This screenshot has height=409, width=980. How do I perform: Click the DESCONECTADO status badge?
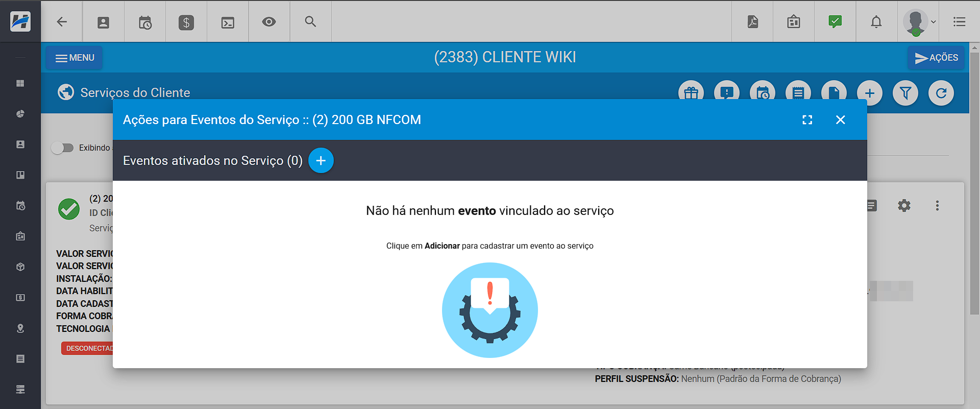pos(88,348)
